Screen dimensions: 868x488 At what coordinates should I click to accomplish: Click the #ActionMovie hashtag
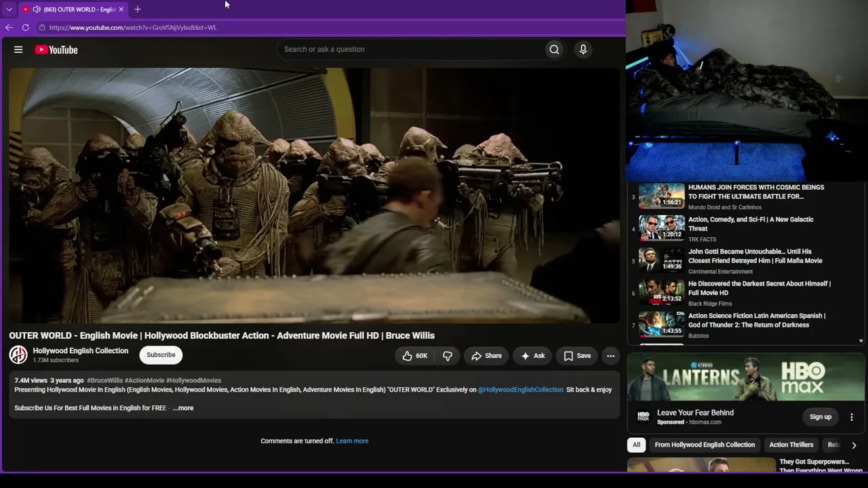(x=144, y=381)
